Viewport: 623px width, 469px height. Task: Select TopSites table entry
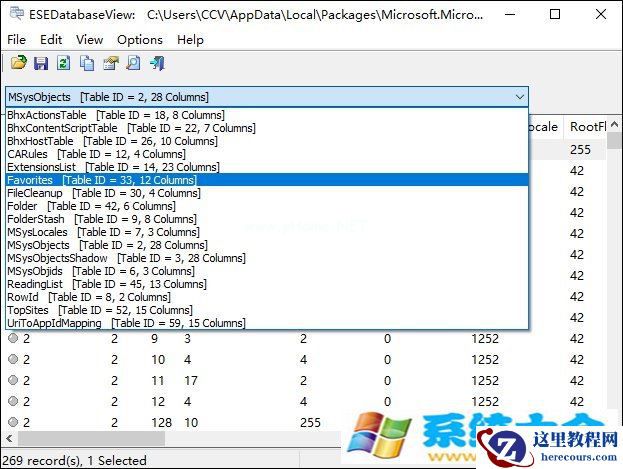pos(267,310)
